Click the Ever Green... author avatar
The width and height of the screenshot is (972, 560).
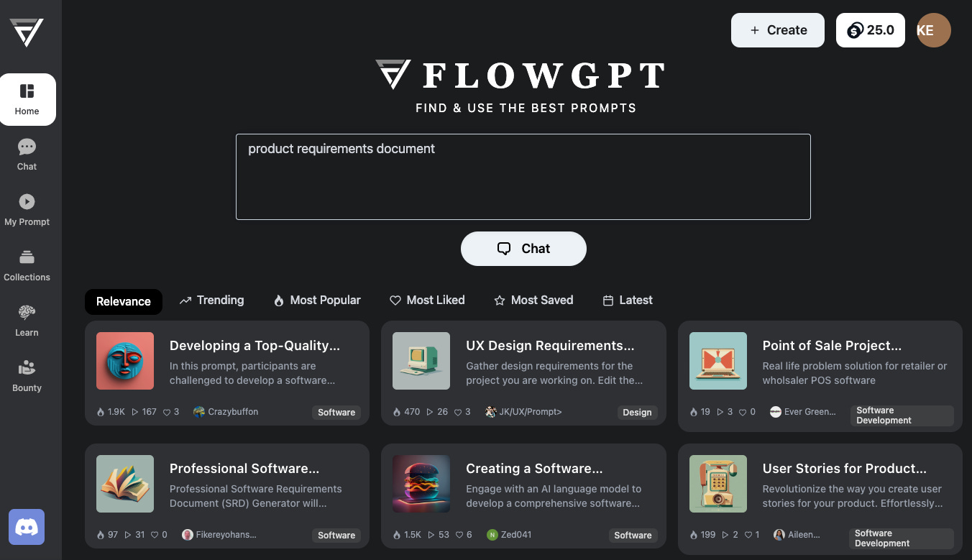(776, 412)
